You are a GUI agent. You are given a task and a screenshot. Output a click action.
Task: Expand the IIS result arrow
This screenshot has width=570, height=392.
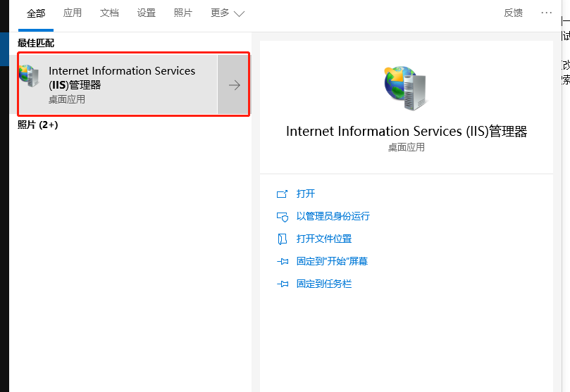233,84
